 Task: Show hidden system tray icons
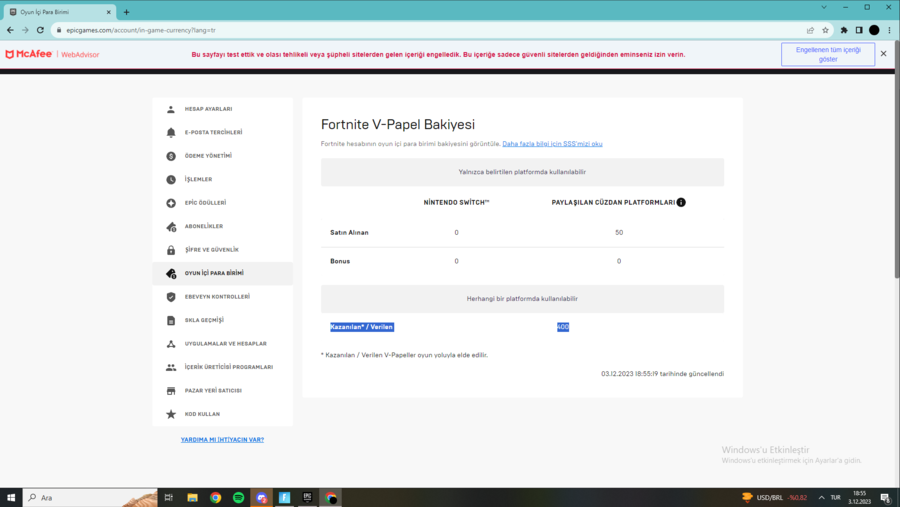pos(821,497)
